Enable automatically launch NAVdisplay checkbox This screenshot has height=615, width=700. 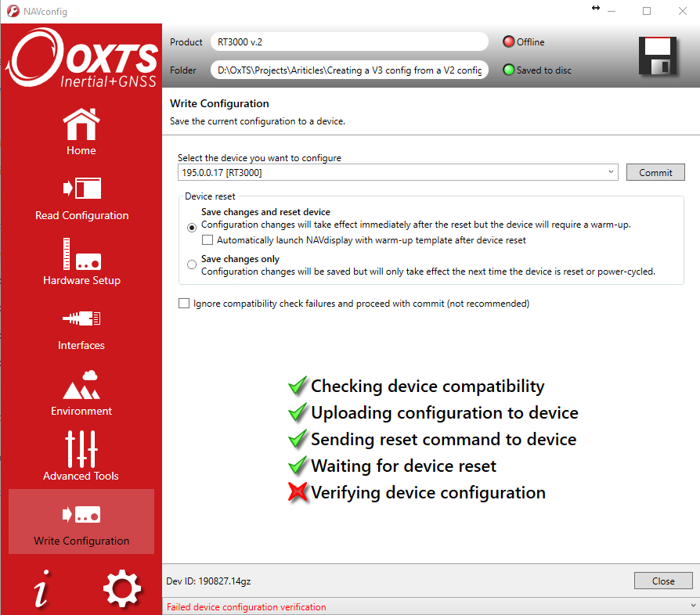[x=207, y=240]
